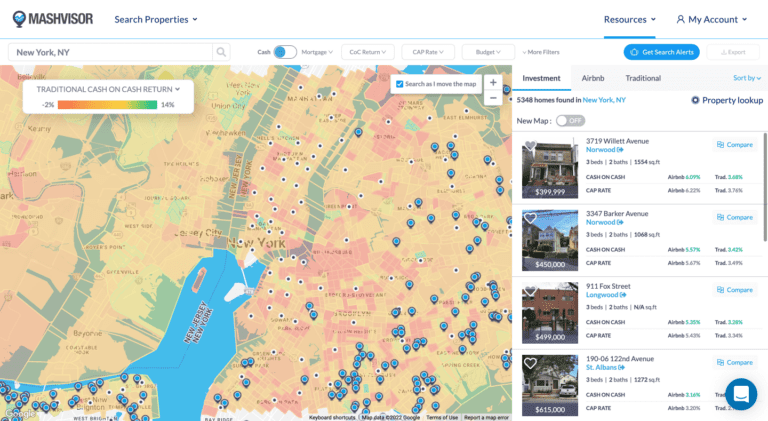
Task: Open the CAP Rate dropdown
Action: 428,52
